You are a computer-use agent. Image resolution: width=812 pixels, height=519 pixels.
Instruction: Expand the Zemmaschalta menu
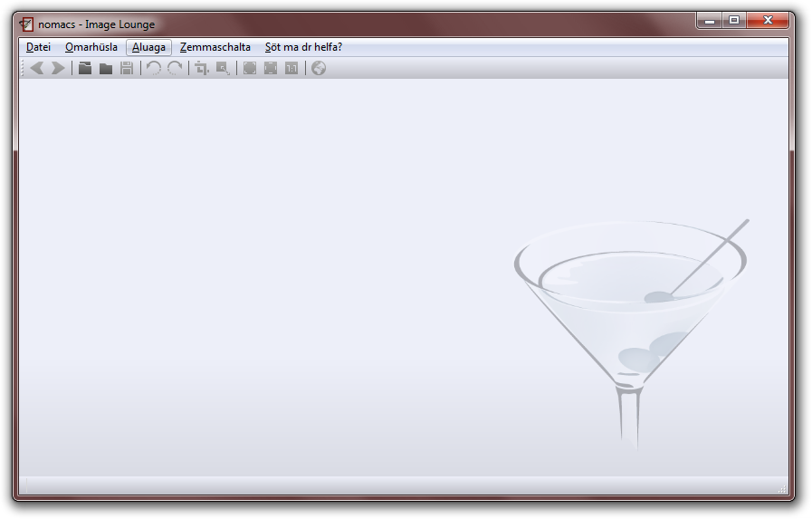point(215,47)
